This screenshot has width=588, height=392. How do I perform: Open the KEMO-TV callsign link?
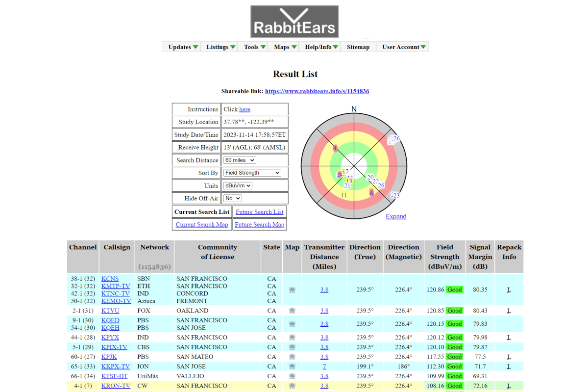116,301
